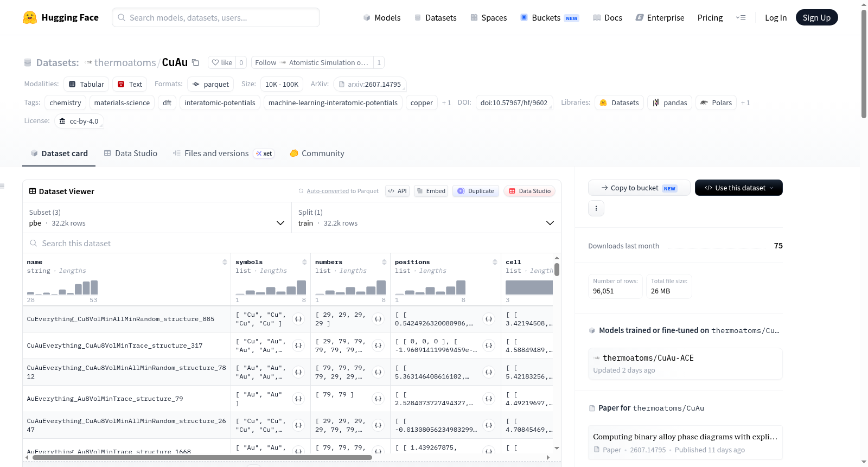The height and width of the screenshot is (467, 868).
Task: Open Buckets in top navigation
Action: coord(550,17)
